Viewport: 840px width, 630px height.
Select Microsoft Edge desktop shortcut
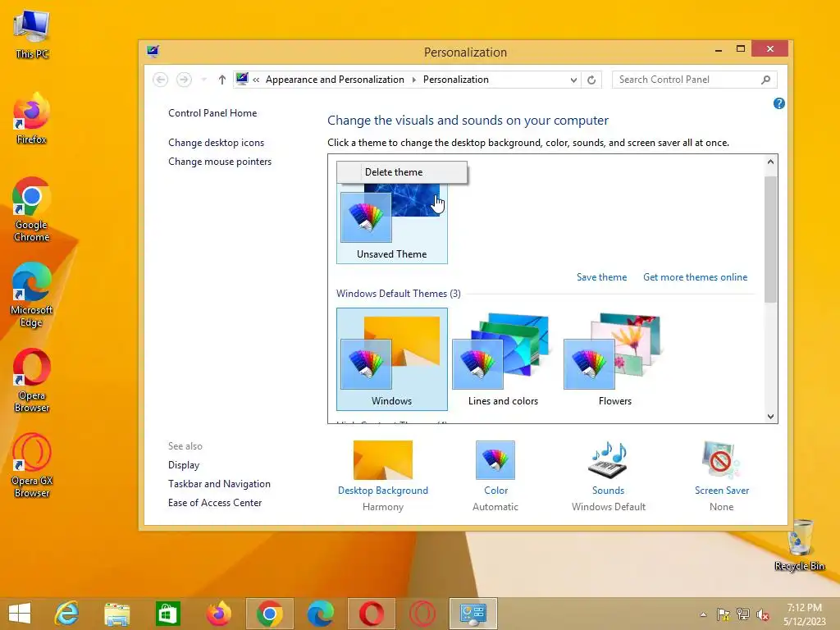click(31, 295)
